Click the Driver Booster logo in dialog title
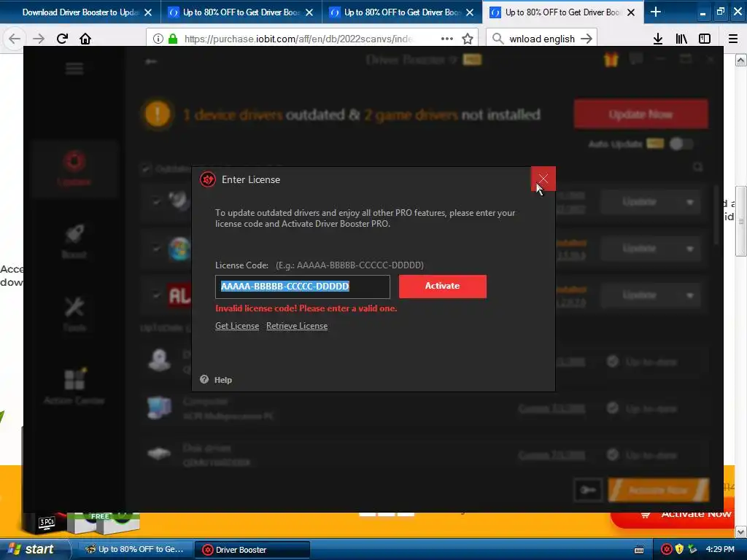Viewport: 747px width, 560px height. pyautogui.click(x=208, y=179)
